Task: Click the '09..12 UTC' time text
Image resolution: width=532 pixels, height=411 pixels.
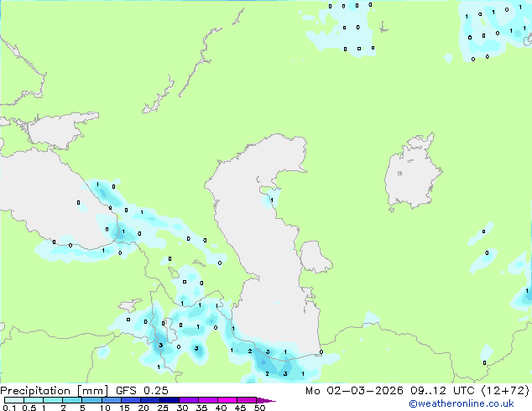Action: pos(442,391)
